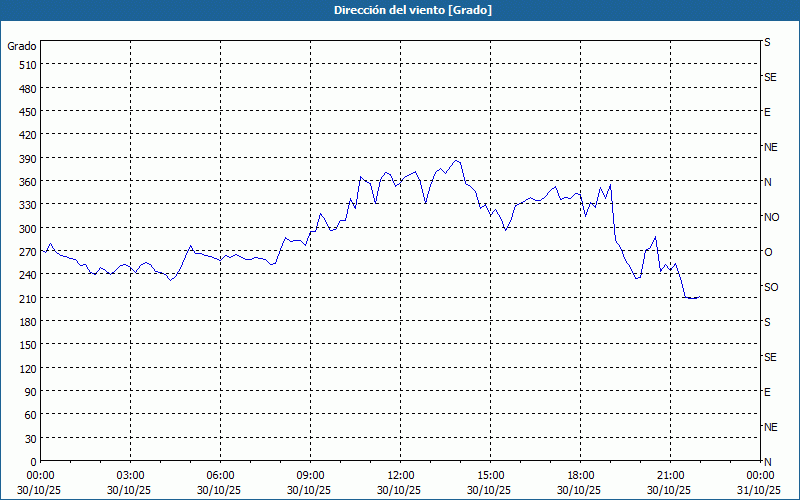Click the "120" degree axis label

(29, 368)
